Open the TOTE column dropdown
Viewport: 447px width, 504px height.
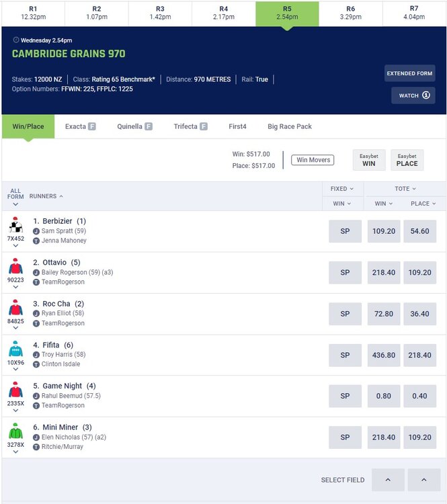pos(405,189)
